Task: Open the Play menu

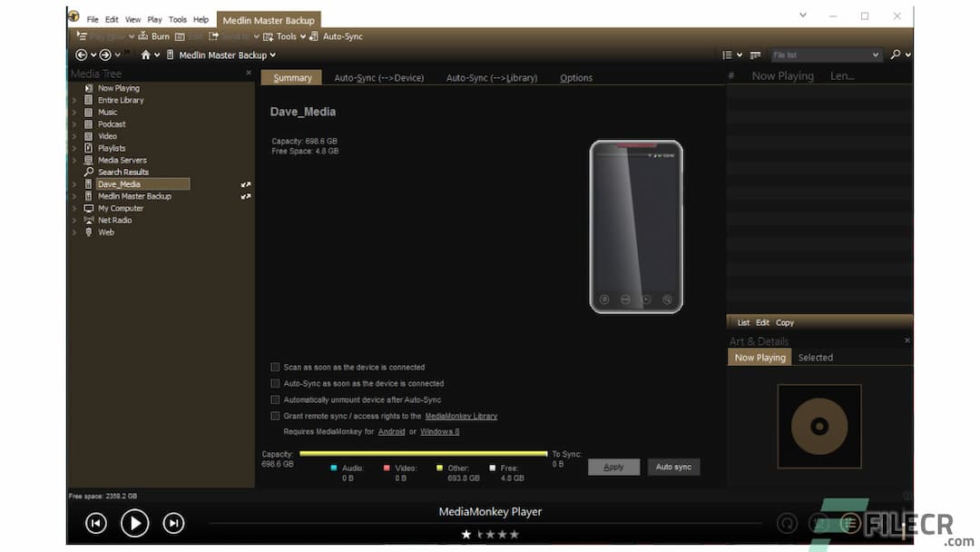Action: (x=153, y=18)
